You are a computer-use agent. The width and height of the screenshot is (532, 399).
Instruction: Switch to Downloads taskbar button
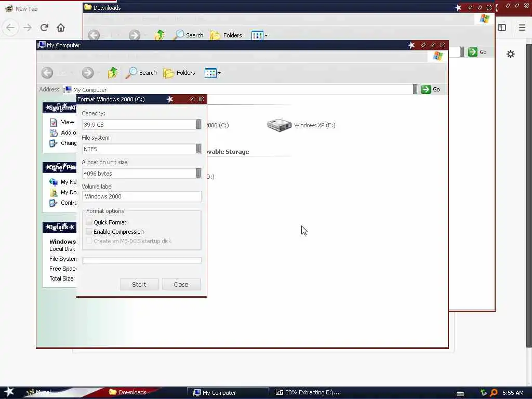click(x=128, y=392)
